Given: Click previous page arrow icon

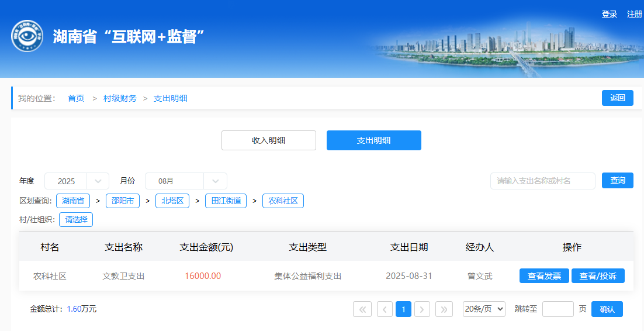Looking at the screenshot, I should (385, 309).
